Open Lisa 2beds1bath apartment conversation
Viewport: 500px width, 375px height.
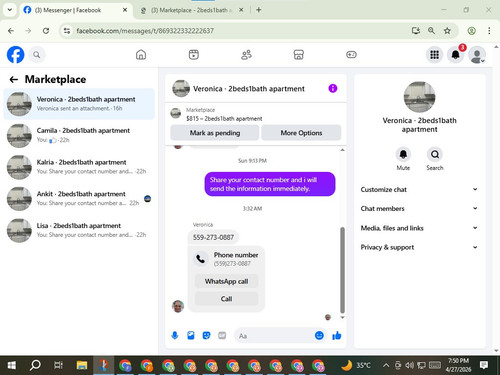[x=79, y=230]
